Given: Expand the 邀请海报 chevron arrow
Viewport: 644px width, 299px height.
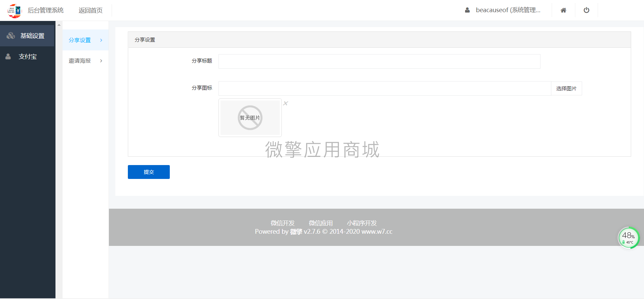Looking at the screenshot, I should [x=101, y=61].
